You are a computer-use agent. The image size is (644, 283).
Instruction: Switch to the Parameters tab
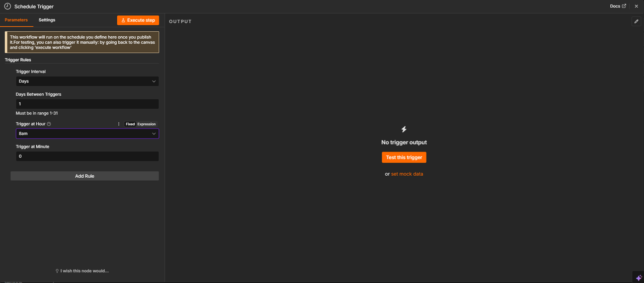[x=16, y=20]
